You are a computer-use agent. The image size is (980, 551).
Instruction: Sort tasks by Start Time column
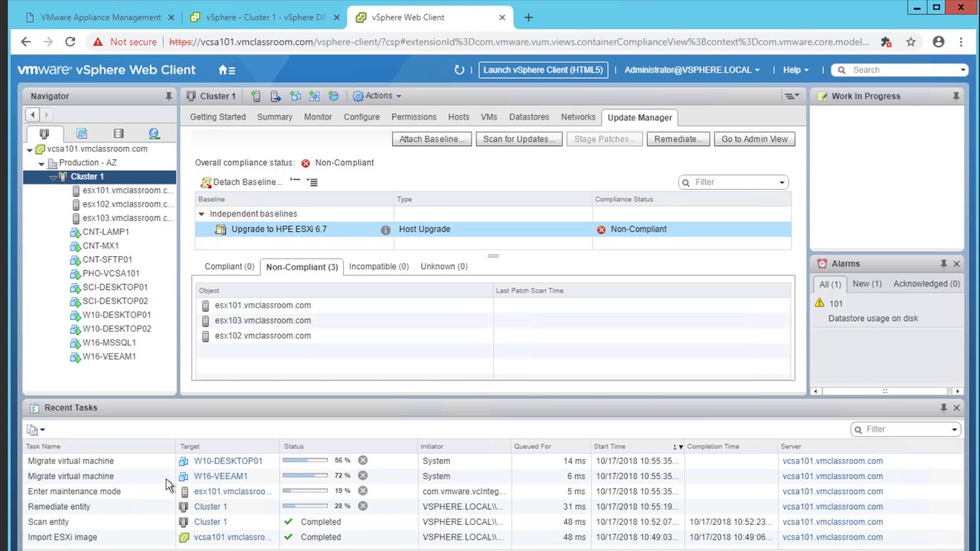tap(609, 446)
